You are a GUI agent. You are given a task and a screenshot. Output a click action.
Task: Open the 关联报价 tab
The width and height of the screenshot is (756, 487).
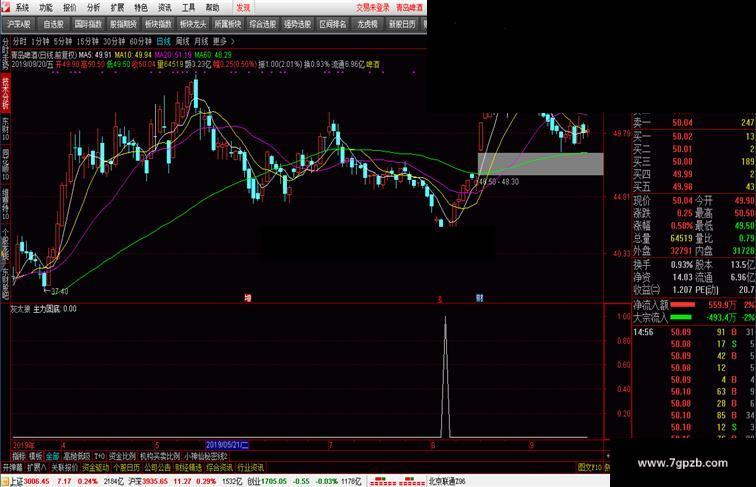click(64, 467)
